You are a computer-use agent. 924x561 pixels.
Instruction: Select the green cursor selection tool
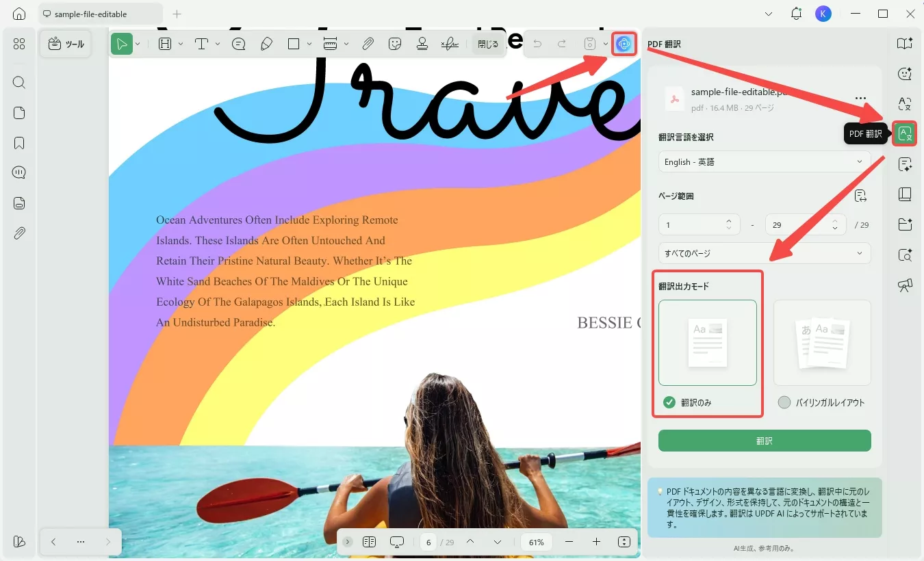tap(122, 44)
